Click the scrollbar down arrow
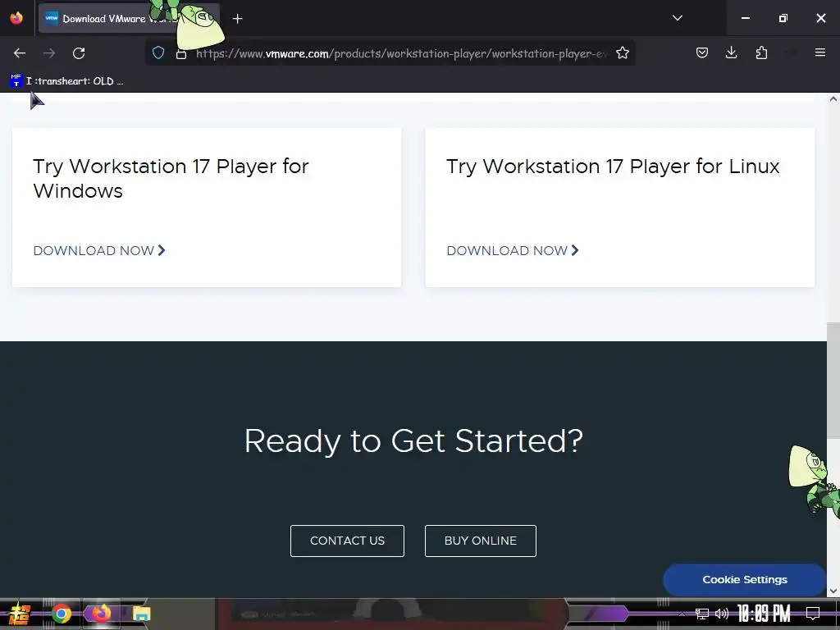 click(833, 591)
